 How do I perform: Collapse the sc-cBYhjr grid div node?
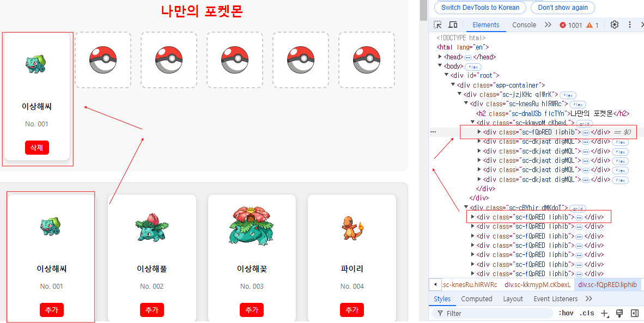pyautogui.click(x=466, y=208)
